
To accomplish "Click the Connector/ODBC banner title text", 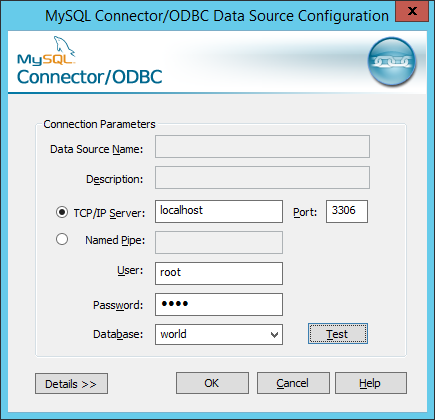I will pyautogui.click(x=90, y=77).
